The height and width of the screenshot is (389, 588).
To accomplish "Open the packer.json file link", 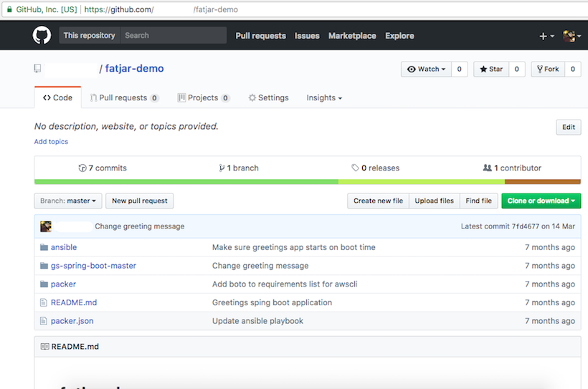I will (x=72, y=321).
